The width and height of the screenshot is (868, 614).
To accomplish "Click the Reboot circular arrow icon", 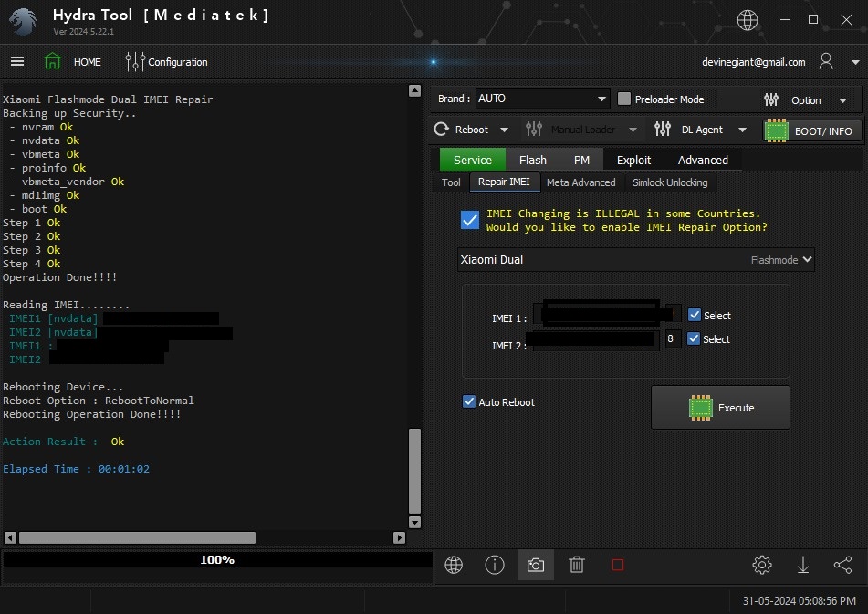I will (x=441, y=130).
